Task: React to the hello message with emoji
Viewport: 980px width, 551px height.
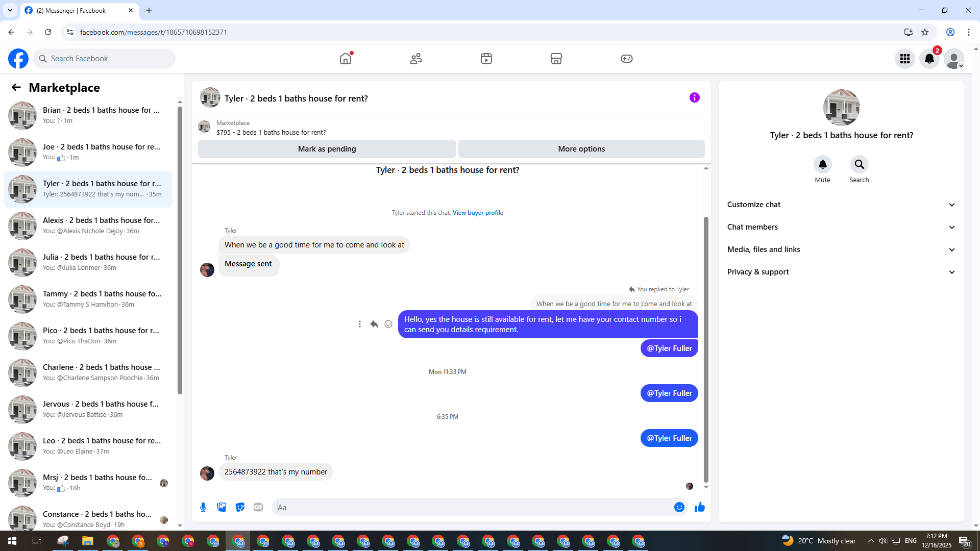Action: 388,324
